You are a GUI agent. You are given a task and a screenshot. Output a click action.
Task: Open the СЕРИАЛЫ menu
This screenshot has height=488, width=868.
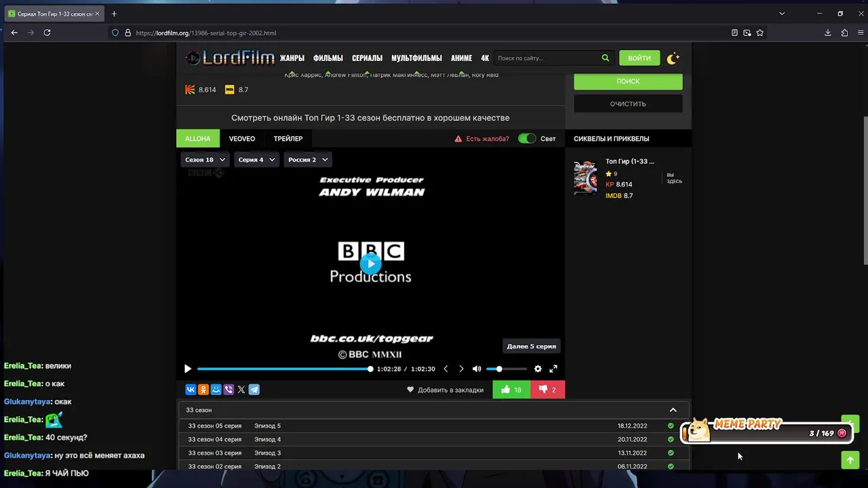click(367, 58)
